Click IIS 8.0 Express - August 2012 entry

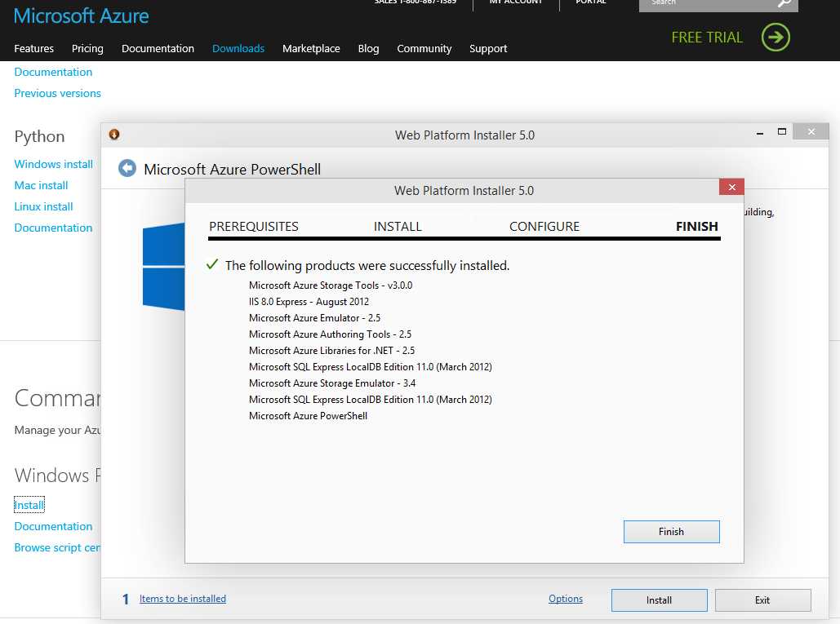(x=309, y=302)
